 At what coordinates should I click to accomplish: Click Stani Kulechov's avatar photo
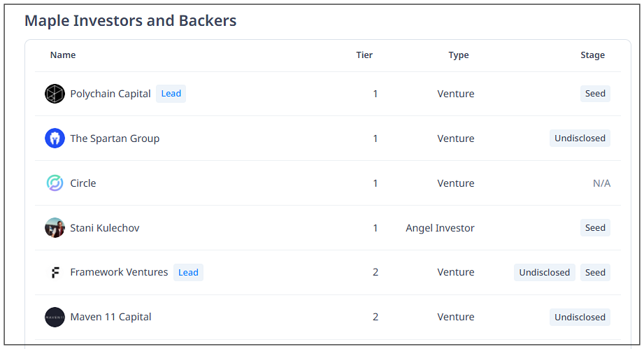pyautogui.click(x=55, y=228)
